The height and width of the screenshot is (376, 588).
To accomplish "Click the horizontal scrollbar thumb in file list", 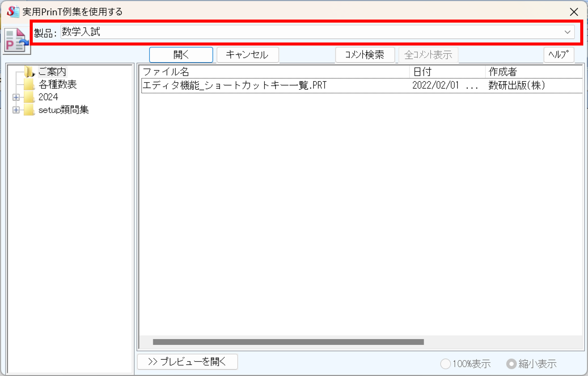I will 288,342.
